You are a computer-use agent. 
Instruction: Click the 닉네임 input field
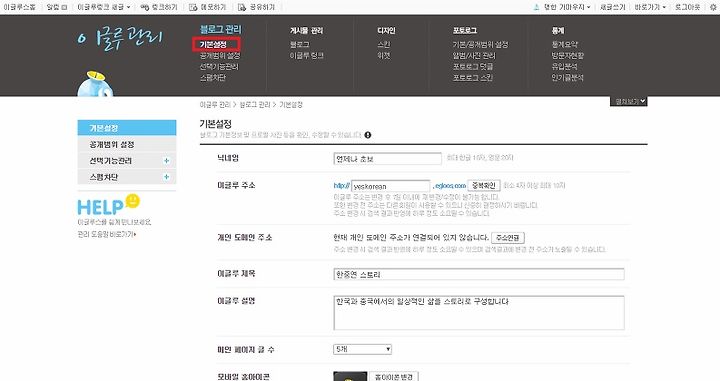(388, 159)
